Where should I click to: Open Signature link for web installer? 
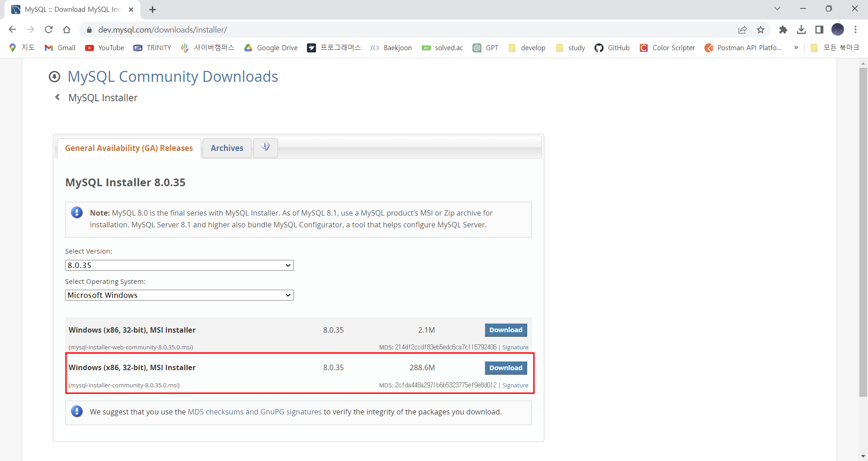tap(515, 347)
